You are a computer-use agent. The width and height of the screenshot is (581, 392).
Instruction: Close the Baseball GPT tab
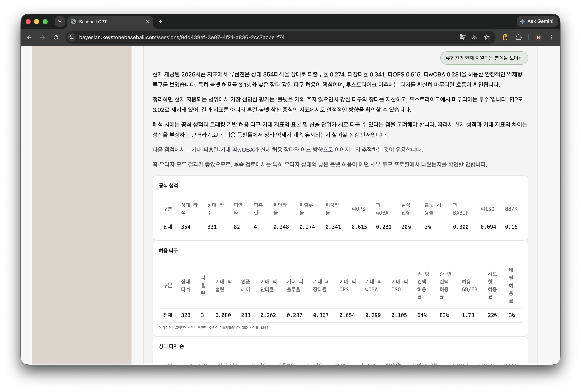tap(147, 21)
